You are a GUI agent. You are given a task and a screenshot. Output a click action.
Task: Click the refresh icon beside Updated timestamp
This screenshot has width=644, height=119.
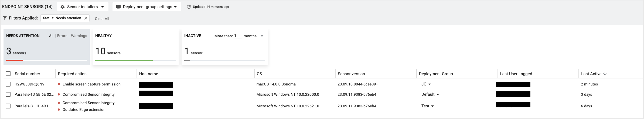189,7
